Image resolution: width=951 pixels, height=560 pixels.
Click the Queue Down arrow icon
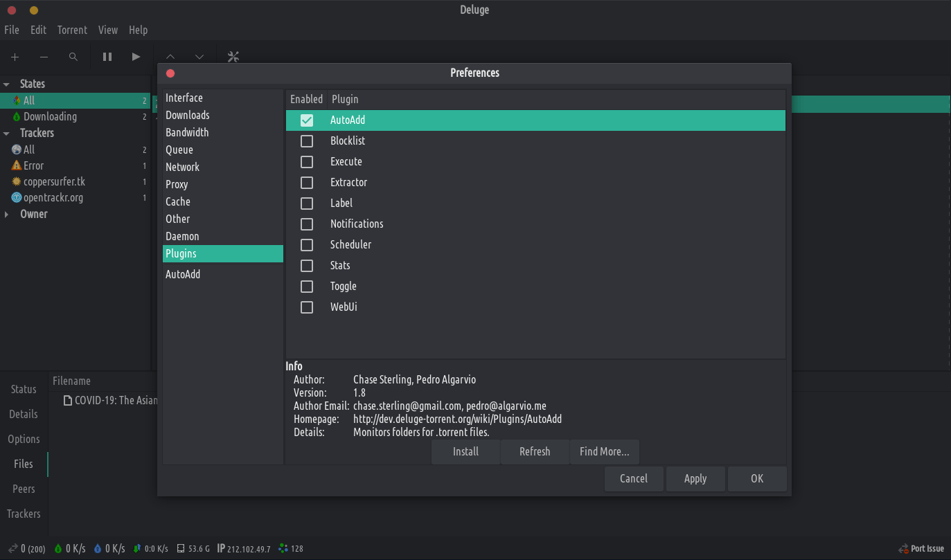[x=199, y=57]
